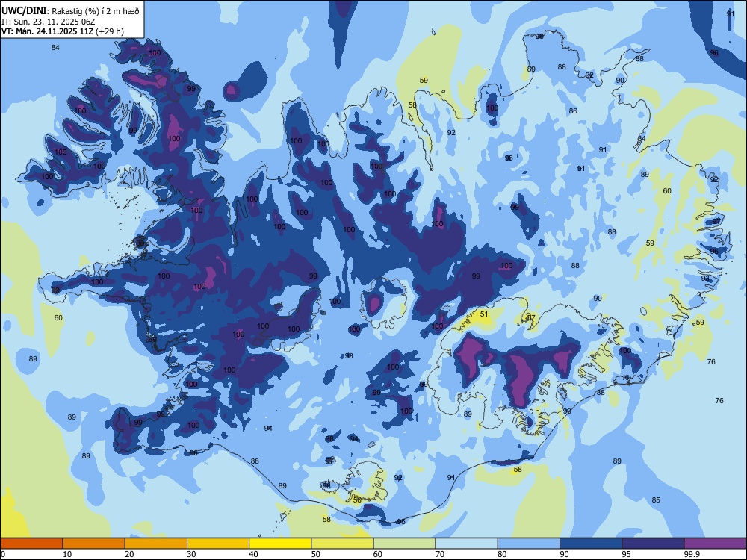Select the orange 10–20 legend color block
747x560 pixels.
[94, 544]
